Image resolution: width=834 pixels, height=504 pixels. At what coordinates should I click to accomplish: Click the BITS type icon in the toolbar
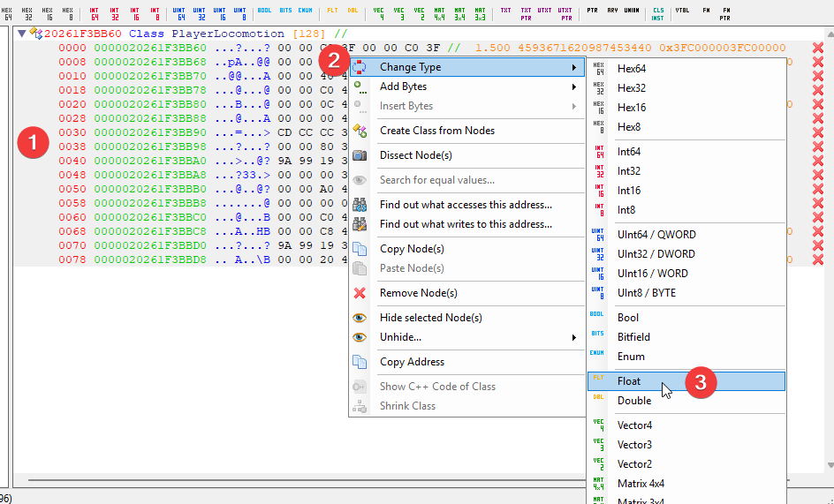click(x=285, y=11)
